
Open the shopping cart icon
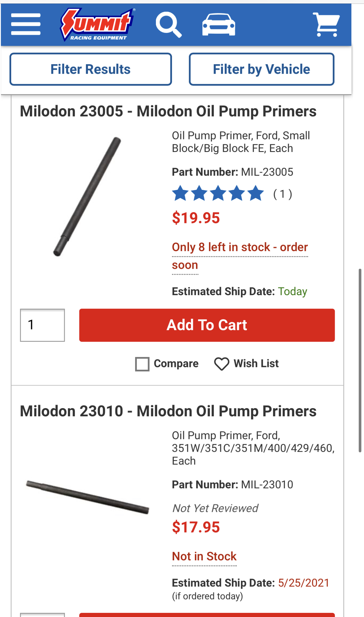(x=326, y=25)
